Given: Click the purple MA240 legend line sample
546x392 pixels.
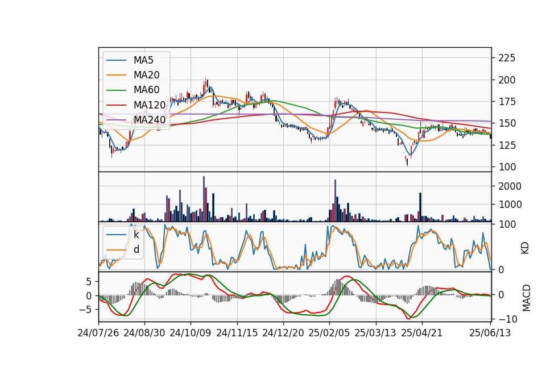Looking at the screenshot, I should click(116, 120).
